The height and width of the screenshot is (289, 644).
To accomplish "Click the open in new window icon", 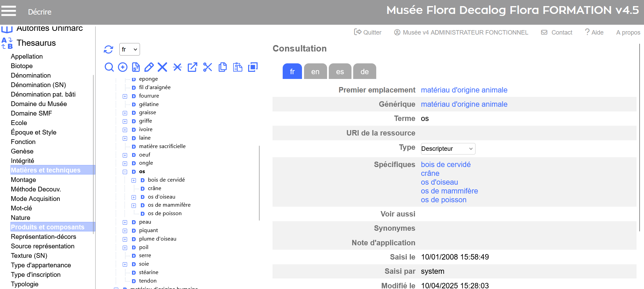I will coord(192,67).
